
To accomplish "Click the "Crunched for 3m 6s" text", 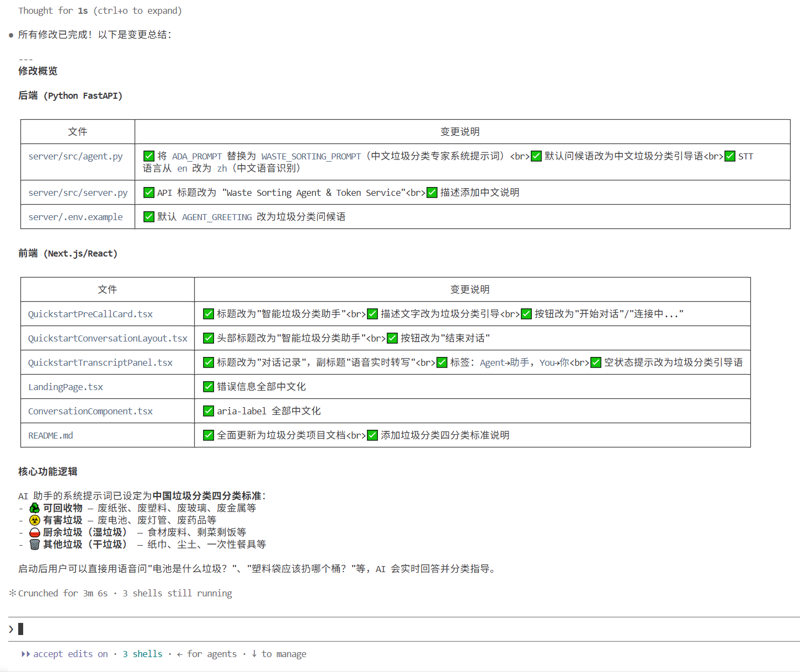I will tap(63, 593).
